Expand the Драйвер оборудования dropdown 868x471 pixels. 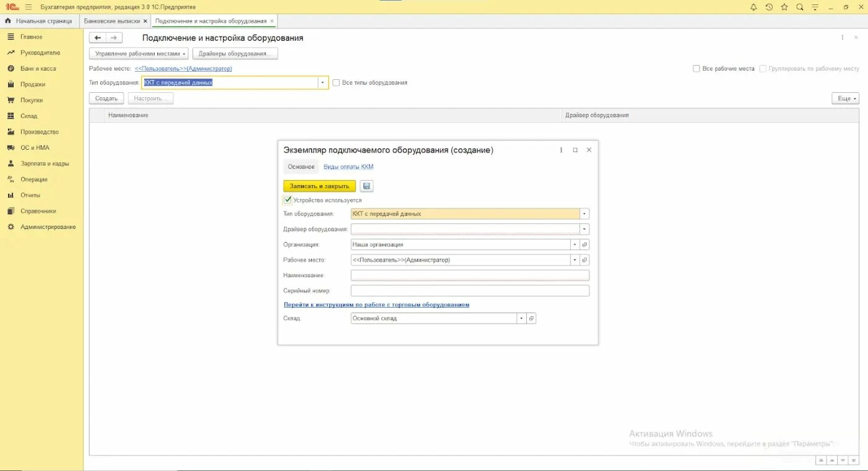584,229
